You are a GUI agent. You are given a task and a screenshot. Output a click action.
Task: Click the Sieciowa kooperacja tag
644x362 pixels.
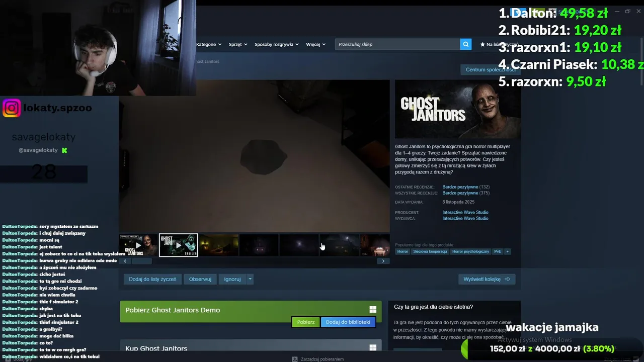tap(430, 251)
